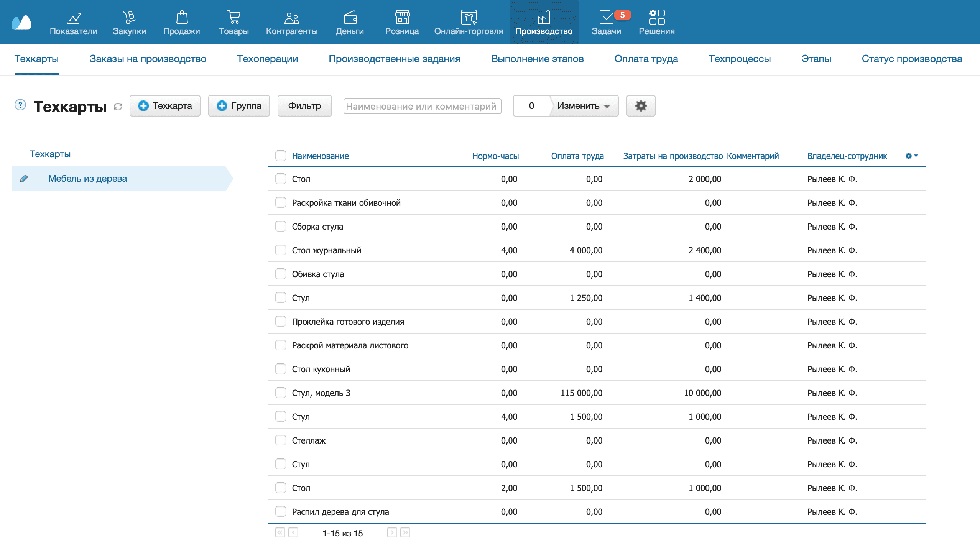The image size is (980, 552).
Task: Add new group with Группа button
Action: (x=239, y=106)
